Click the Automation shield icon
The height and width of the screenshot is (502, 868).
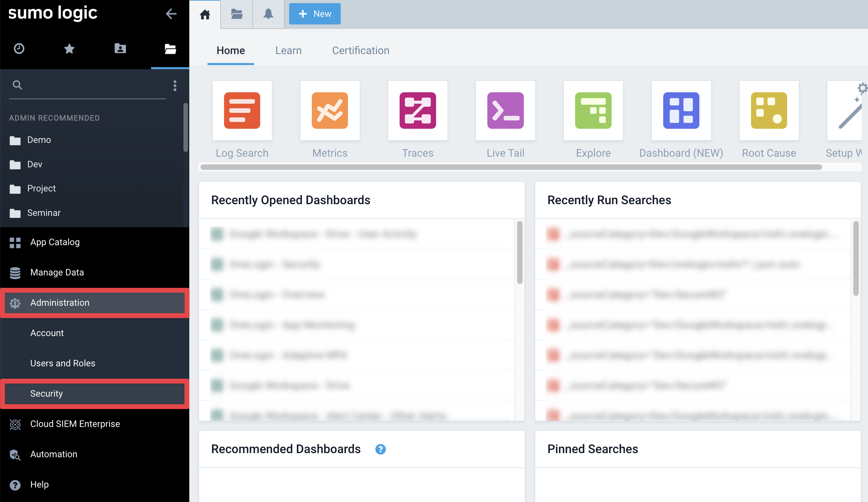[15, 455]
